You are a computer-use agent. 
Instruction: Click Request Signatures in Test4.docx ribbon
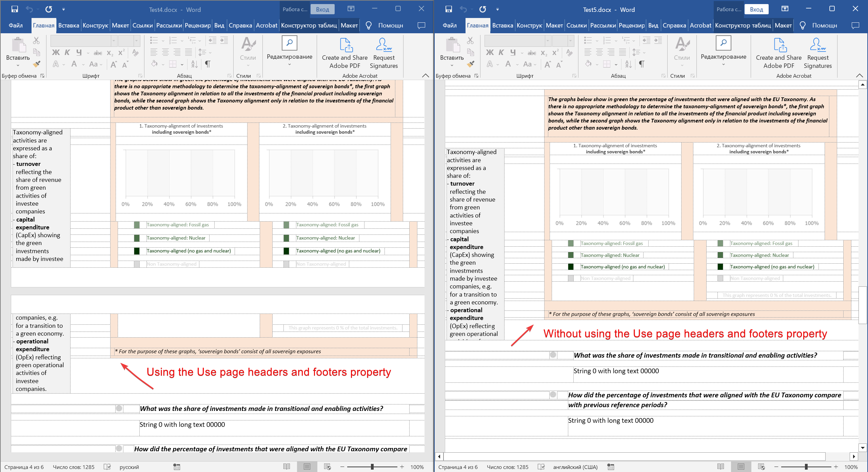coord(384,53)
